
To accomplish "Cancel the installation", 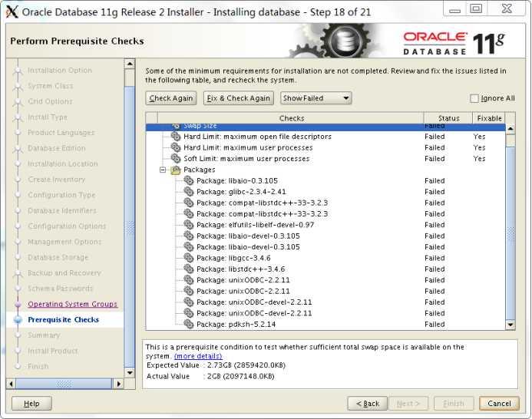I will (499, 404).
